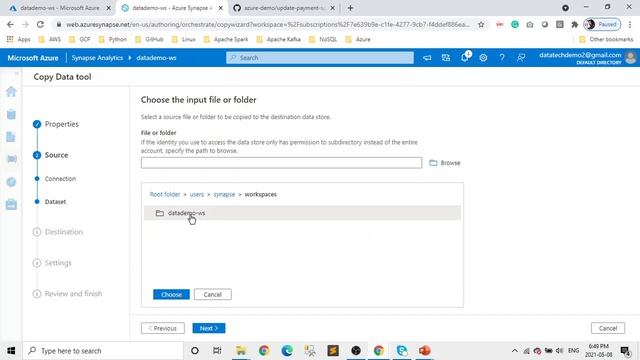Bookmark this page with the star icon
Screen dimensions: 640x360
481,24
